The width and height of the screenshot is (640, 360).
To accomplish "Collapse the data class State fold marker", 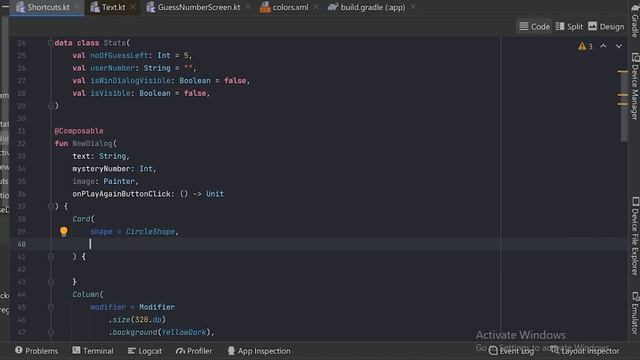I will 51,43.
